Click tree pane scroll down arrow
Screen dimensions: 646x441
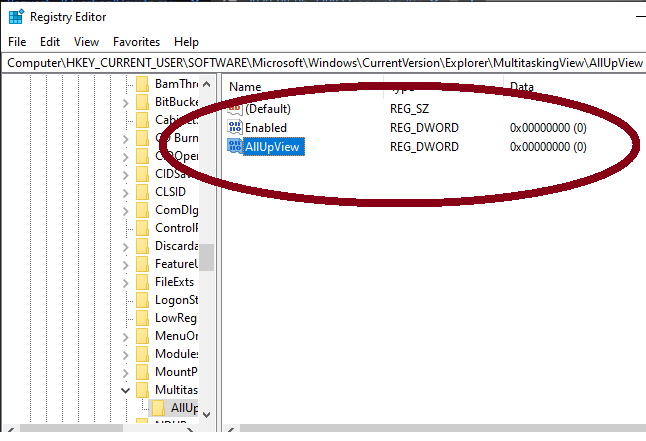207,415
